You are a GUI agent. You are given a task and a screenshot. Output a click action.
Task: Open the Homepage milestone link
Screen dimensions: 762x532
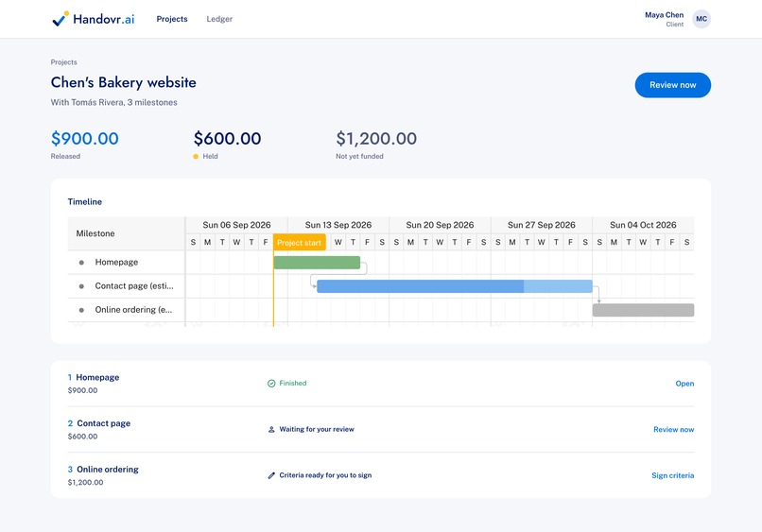[684, 384]
